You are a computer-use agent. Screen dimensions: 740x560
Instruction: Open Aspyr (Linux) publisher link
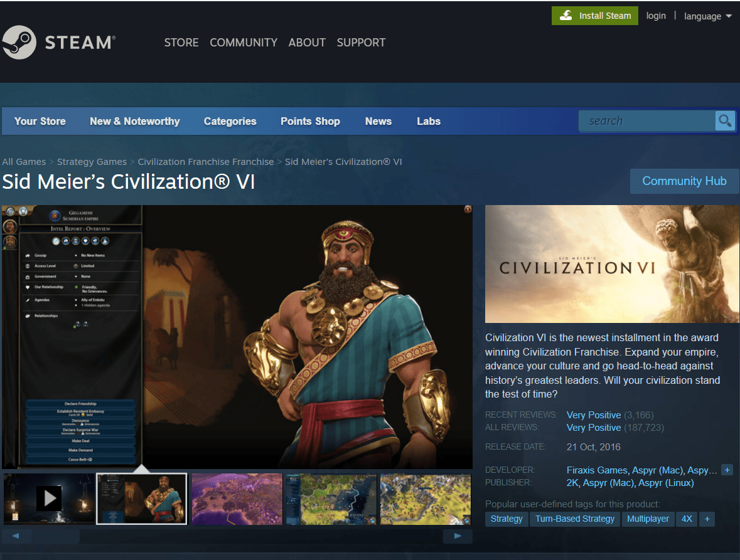click(x=666, y=483)
